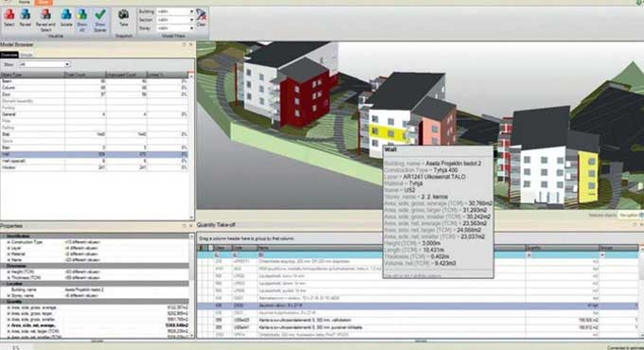The height and width of the screenshot is (350, 644).
Task: Select the General object type row
Action: click(x=94, y=114)
